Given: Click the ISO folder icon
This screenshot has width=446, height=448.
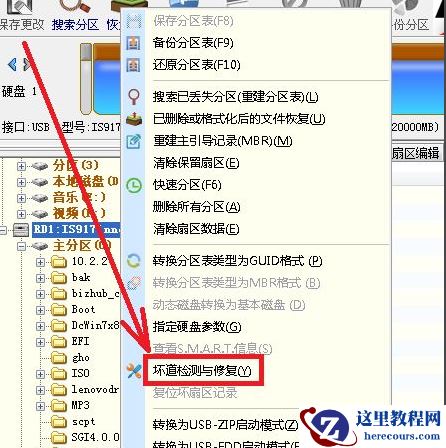Looking at the screenshot, I should point(59,374).
